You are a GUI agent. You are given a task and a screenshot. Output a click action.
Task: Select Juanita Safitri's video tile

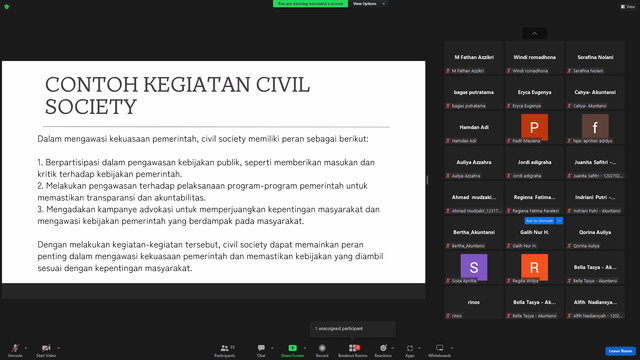click(x=595, y=162)
